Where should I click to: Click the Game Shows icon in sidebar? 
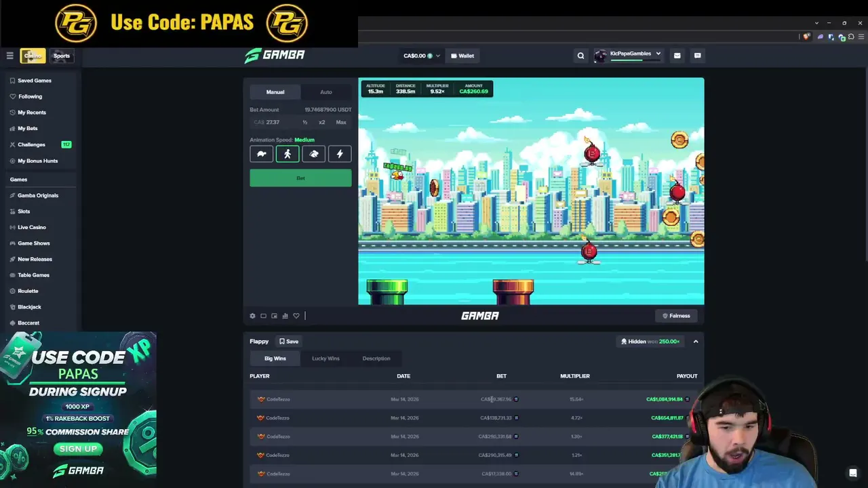pyautogui.click(x=12, y=243)
